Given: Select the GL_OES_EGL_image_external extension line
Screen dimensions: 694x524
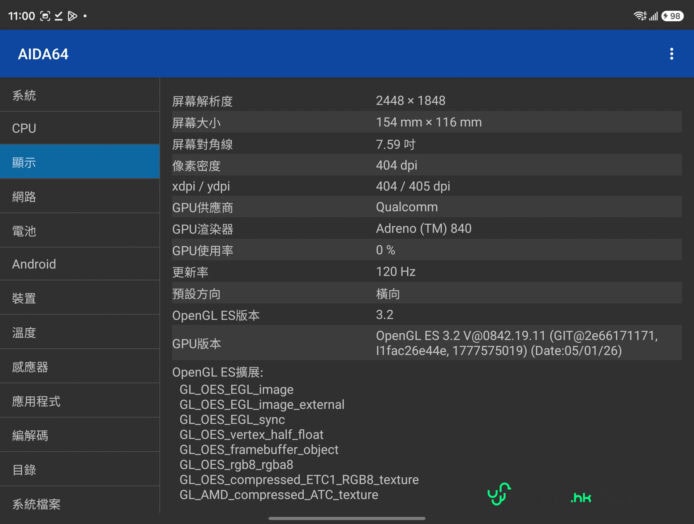Looking at the screenshot, I should tap(262, 405).
